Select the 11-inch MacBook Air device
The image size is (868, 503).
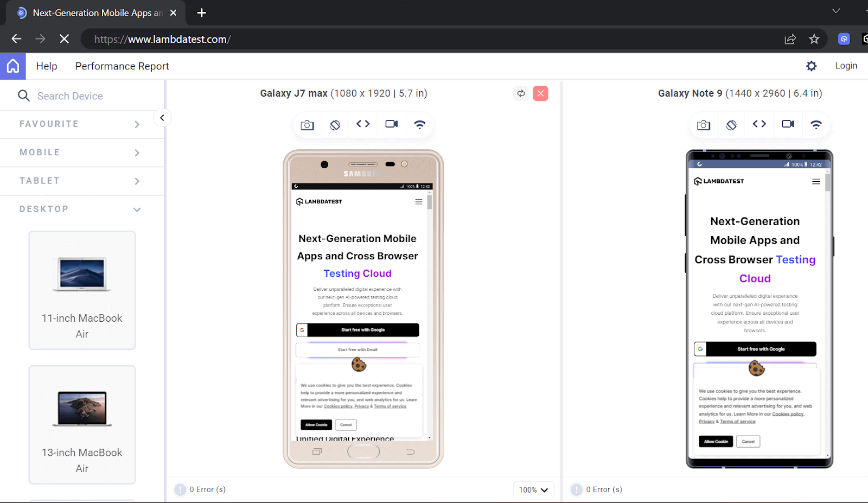pos(82,291)
